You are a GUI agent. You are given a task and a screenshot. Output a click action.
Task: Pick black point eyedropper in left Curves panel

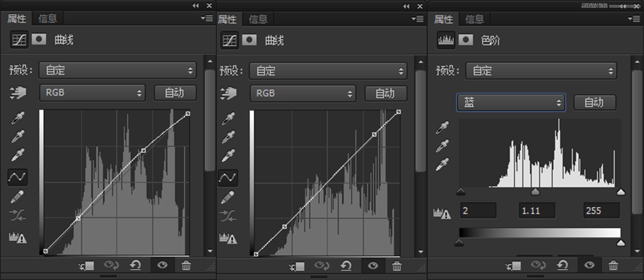[x=18, y=117]
